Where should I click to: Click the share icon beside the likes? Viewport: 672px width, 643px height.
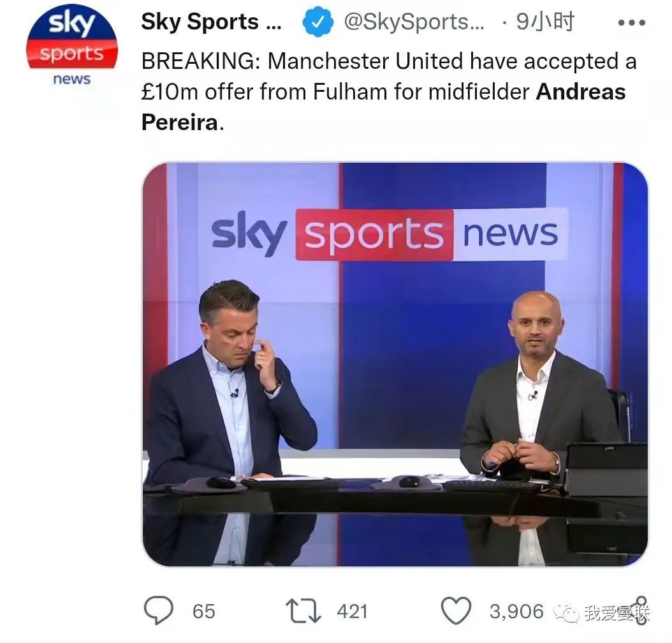pos(641,610)
